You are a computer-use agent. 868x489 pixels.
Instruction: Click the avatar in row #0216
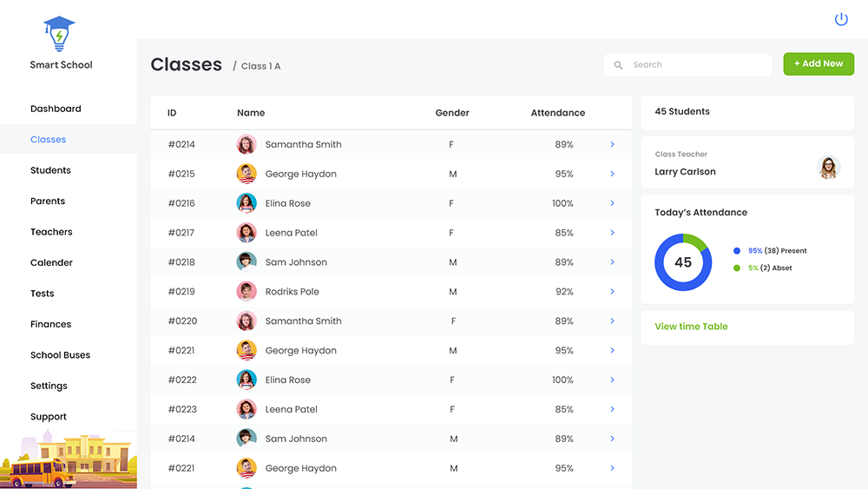pos(247,203)
